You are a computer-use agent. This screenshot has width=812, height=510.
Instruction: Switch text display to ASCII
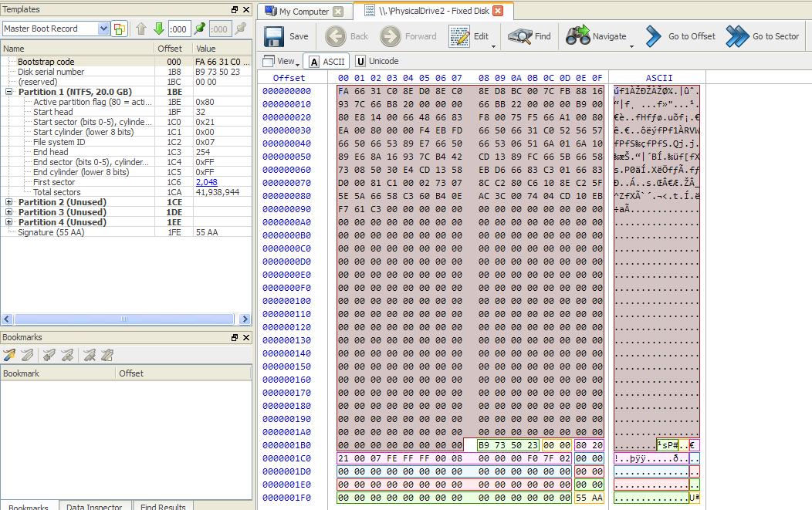click(326, 62)
